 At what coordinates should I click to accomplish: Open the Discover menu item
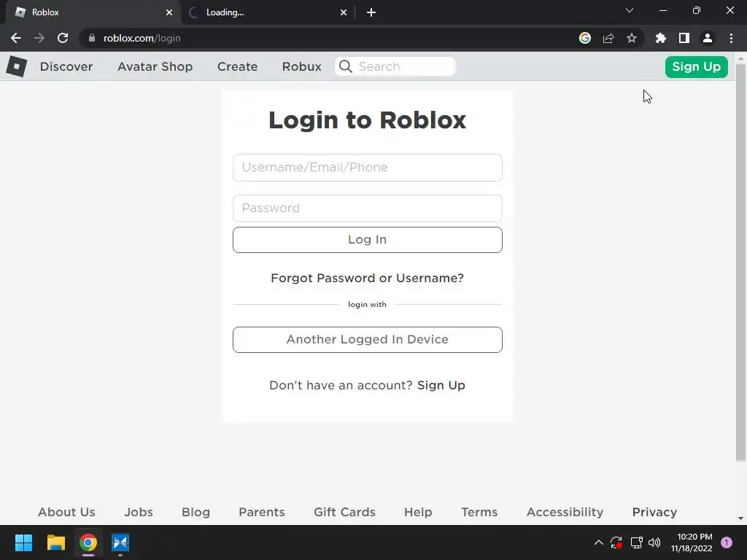(66, 66)
